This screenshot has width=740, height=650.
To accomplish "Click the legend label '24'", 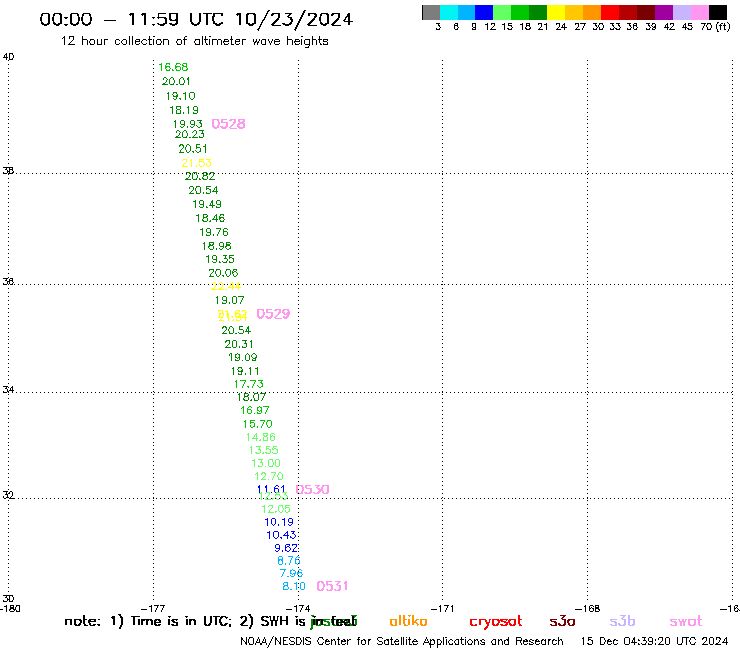I will click(561, 27).
